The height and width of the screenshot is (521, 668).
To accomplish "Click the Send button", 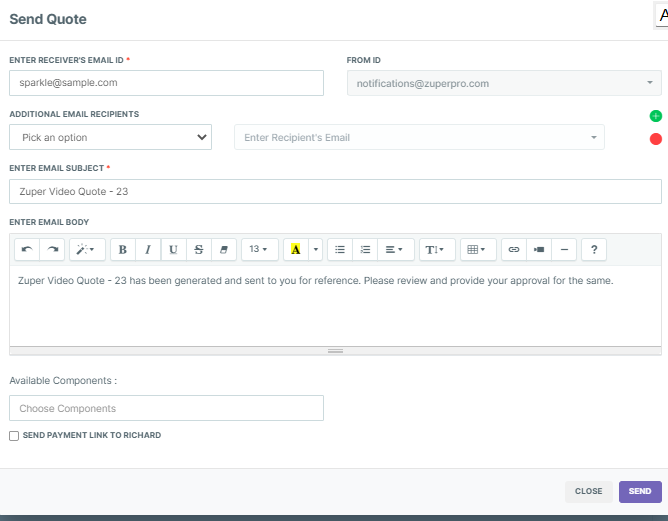I will (640, 491).
